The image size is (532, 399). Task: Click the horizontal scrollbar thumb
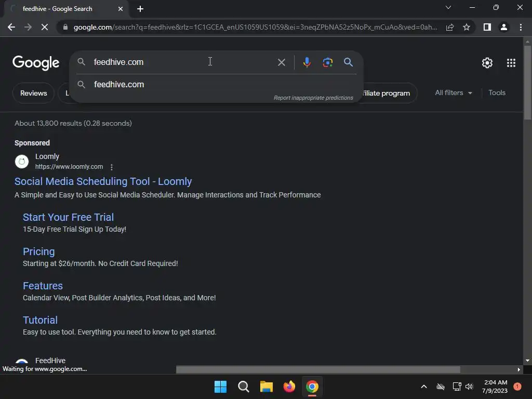[318, 369]
